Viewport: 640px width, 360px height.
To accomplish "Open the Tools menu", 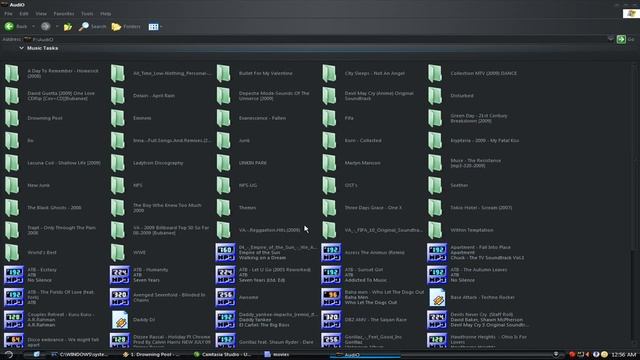I will pos(87,13).
